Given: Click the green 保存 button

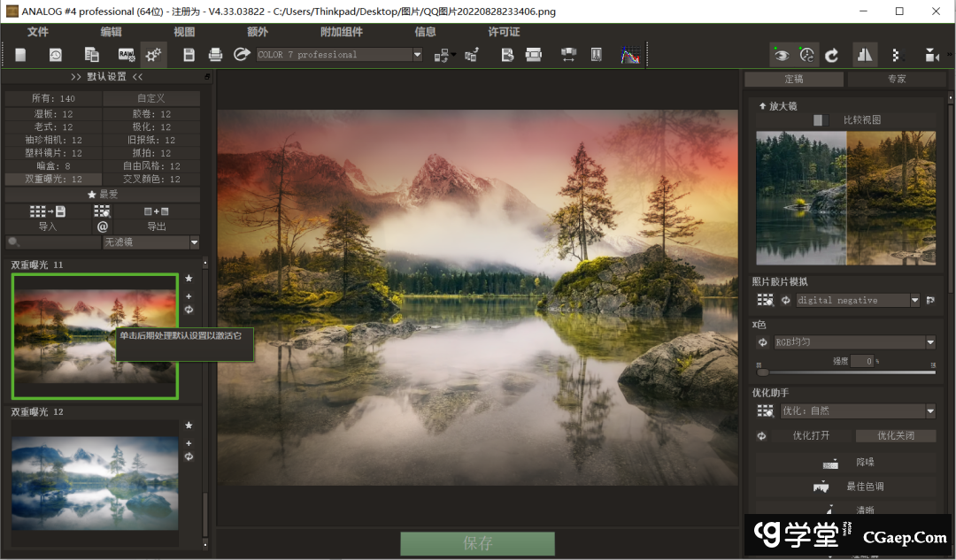Looking at the screenshot, I should (x=477, y=543).
